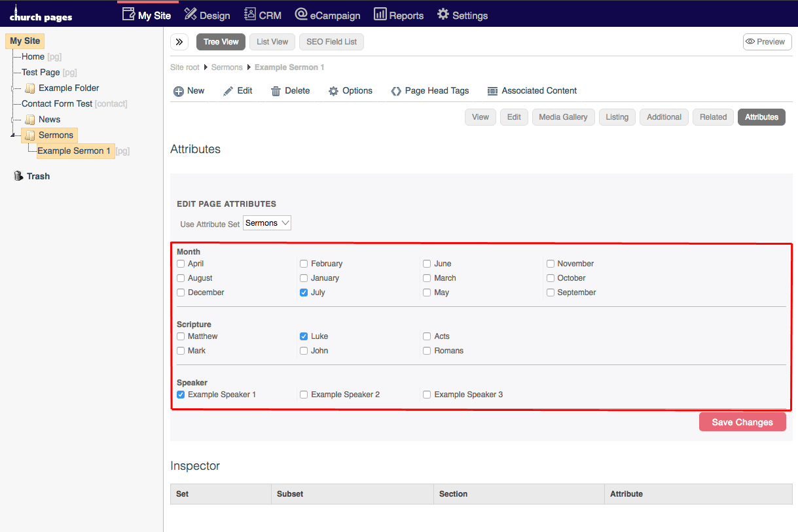Switch to the View tab

pyautogui.click(x=481, y=117)
